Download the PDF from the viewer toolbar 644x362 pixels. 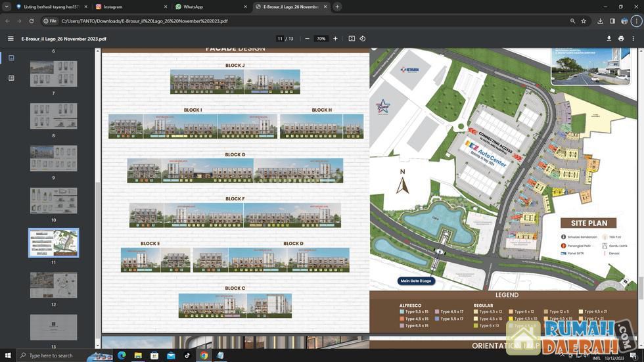pyautogui.click(x=609, y=39)
